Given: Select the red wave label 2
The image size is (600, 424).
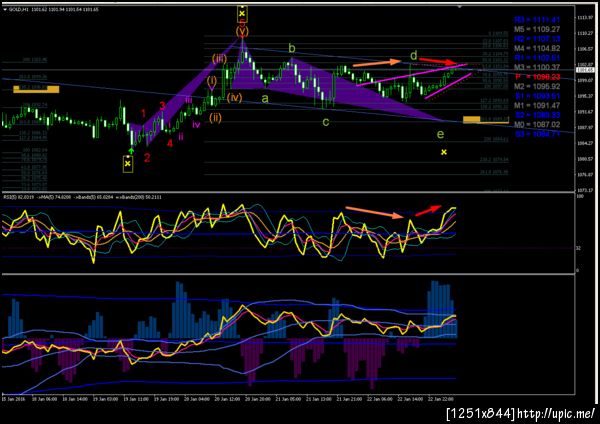Looking at the screenshot, I should point(147,157).
